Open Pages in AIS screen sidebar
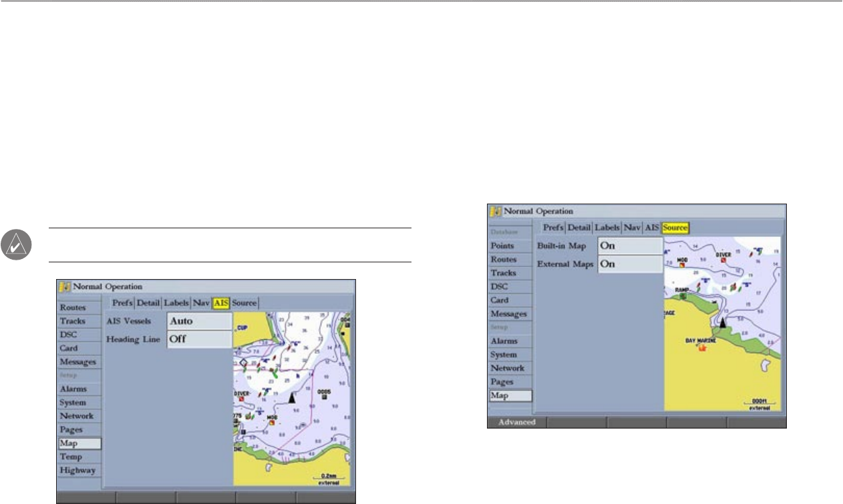843x504 pixels. point(79,429)
